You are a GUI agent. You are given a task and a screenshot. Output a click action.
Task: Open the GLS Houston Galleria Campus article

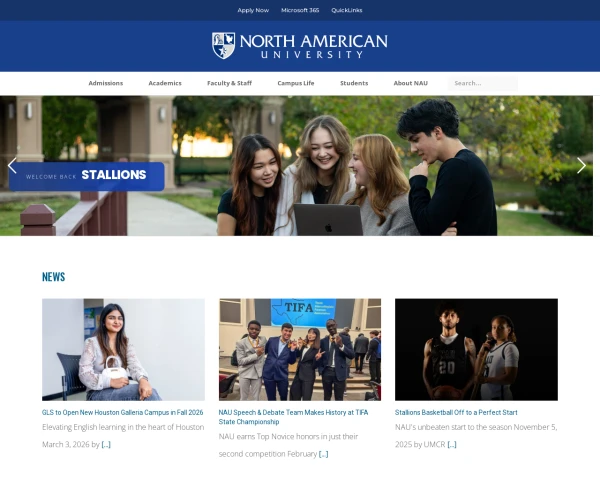(122, 412)
